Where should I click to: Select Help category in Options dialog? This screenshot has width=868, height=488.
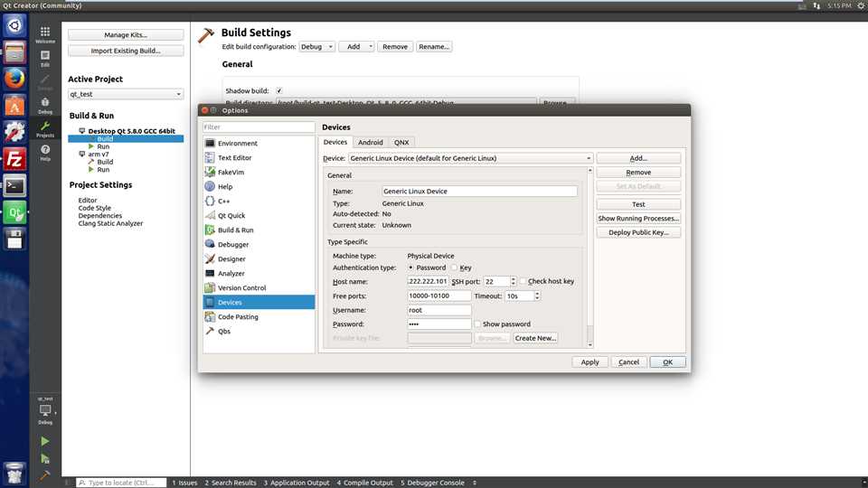[259, 186]
